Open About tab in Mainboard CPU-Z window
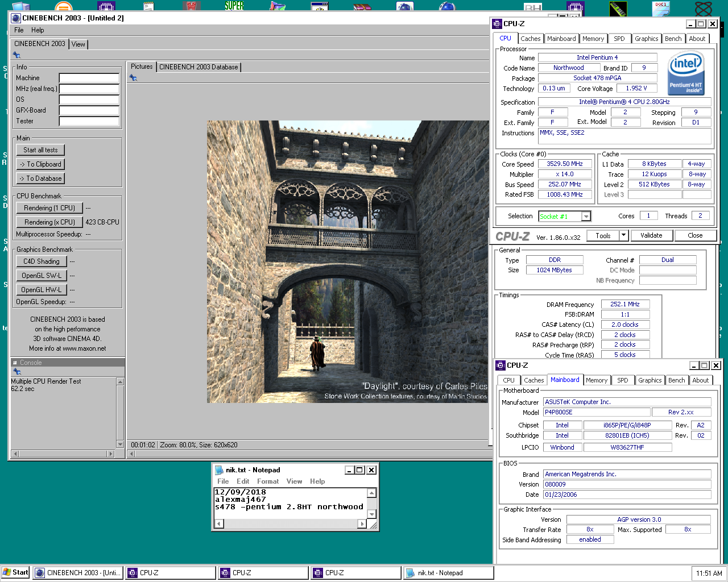 point(701,380)
